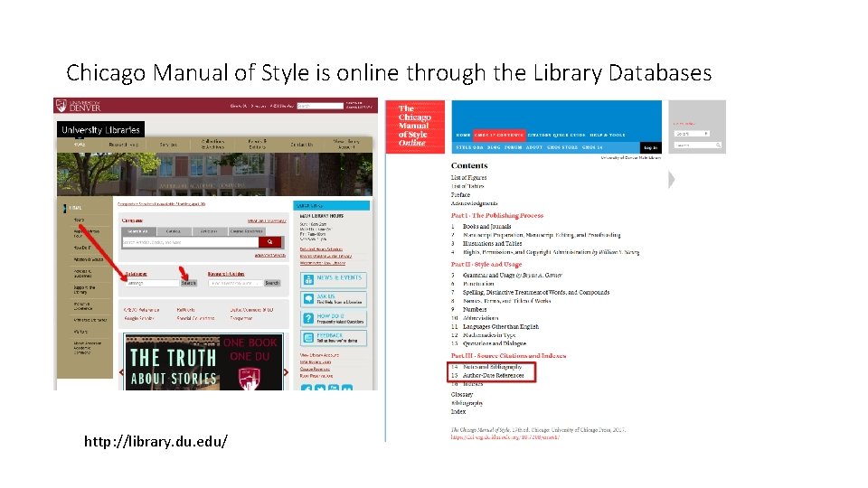This screenshot has height=488, width=868.
Task: Open Citation Quick Guide in the CMOS nav
Action: pos(556,135)
